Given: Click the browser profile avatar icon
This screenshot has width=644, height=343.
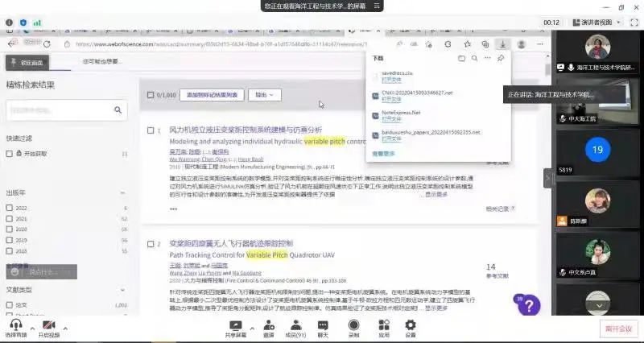Looking at the screenshot, I should (521, 44).
